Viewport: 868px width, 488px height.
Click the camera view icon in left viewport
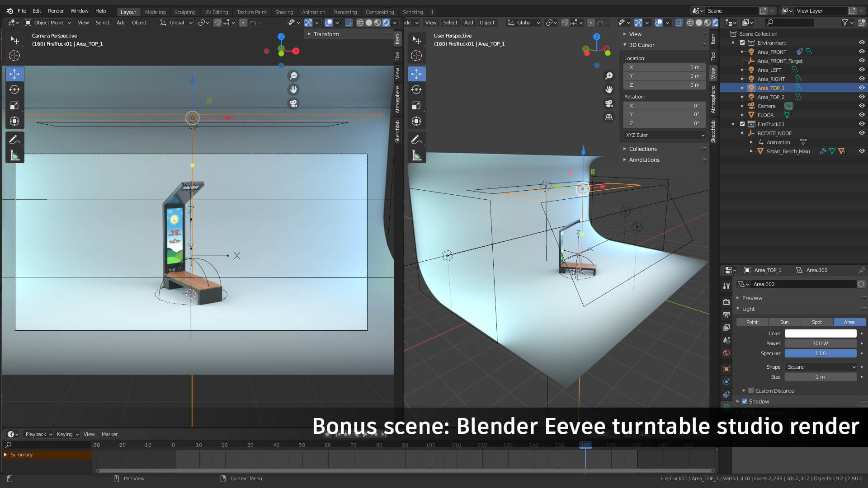click(x=293, y=103)
